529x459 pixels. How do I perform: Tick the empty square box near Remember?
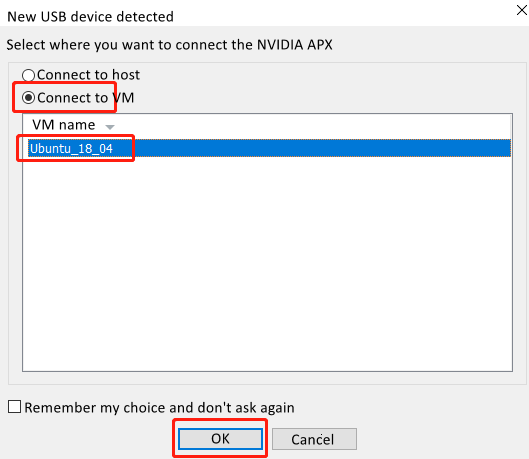(x=15, y=407)
